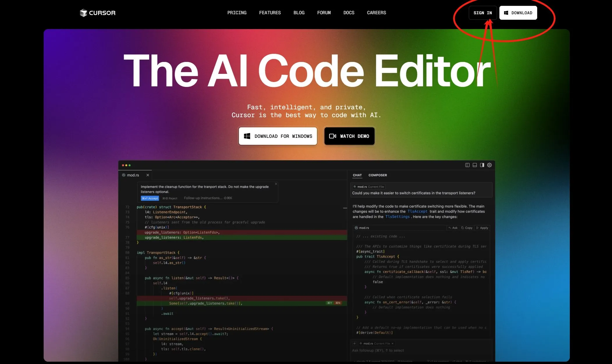Viewport: 612px width, 364px height.
Task: Click the green window maximize dot
Action: pyautogui.click(x=130, y=165)
